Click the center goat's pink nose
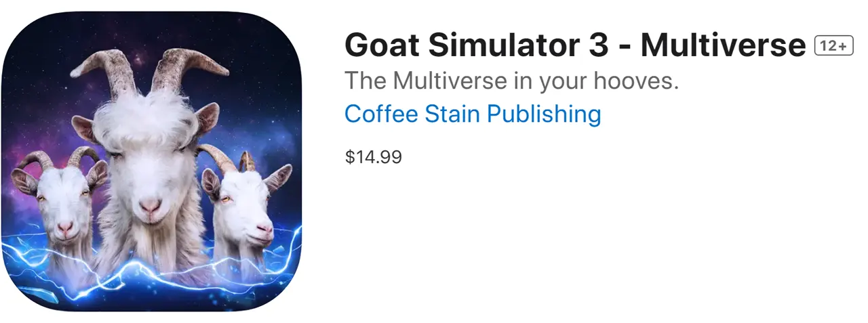This screenshot has height=323, width=868. 150,205
